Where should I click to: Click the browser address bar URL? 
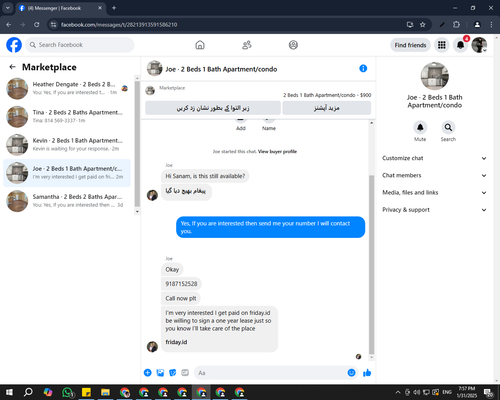pos(119,25)
